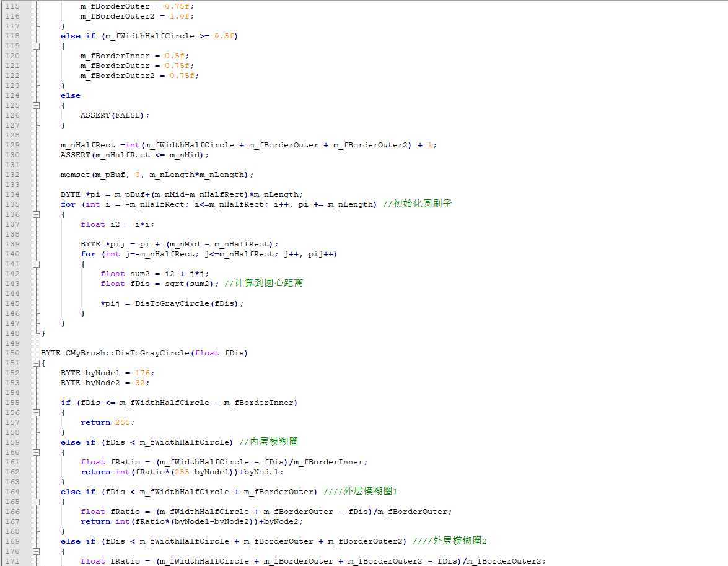This screenshot has height=566, width=728.
Task: Click on 'return int(fRatio*(255-byNode1))+byNode1;' line
Action: point(182,472)
